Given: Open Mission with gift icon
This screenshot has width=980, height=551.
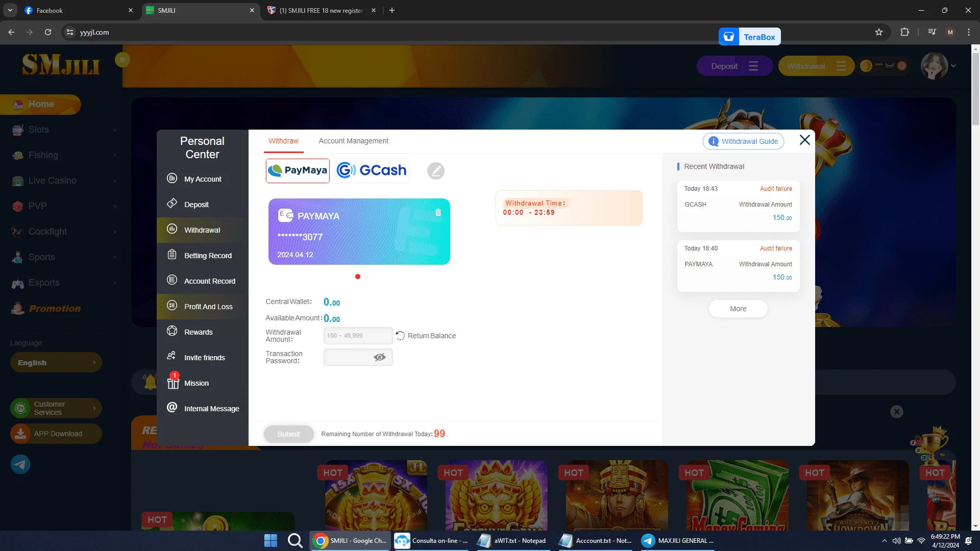Looking at the screenshot, I should point(203,383).
